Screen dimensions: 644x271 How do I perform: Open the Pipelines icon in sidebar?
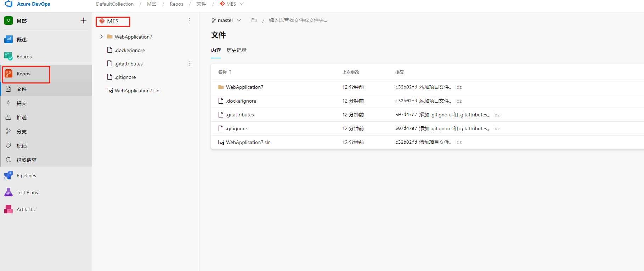(9, 175)
